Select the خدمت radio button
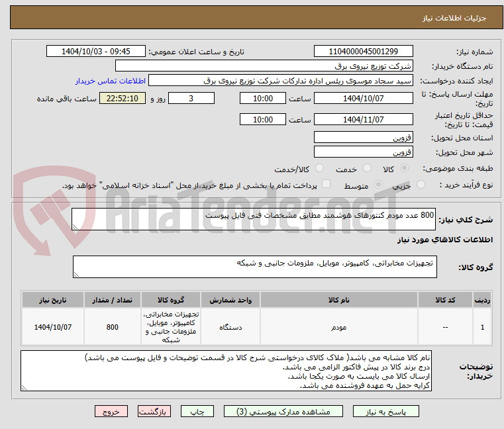The image size is (504, 429). pyautogui.click(x=367, y=168)
